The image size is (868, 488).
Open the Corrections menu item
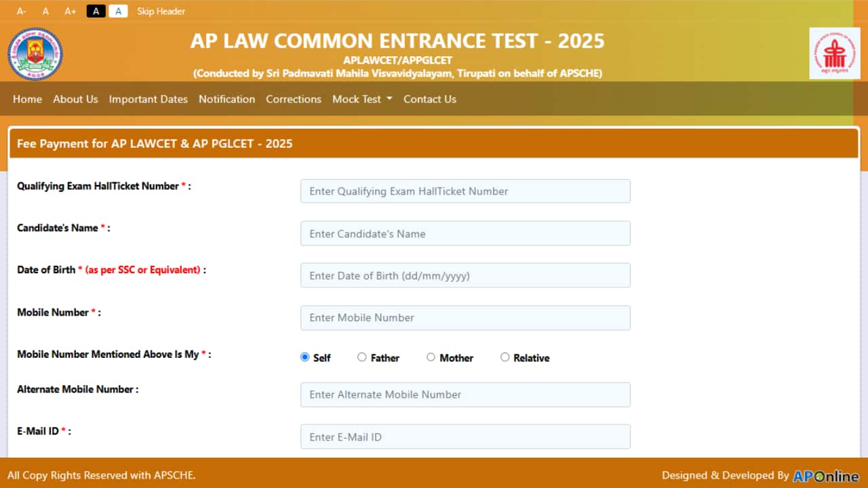pos(294,99)
